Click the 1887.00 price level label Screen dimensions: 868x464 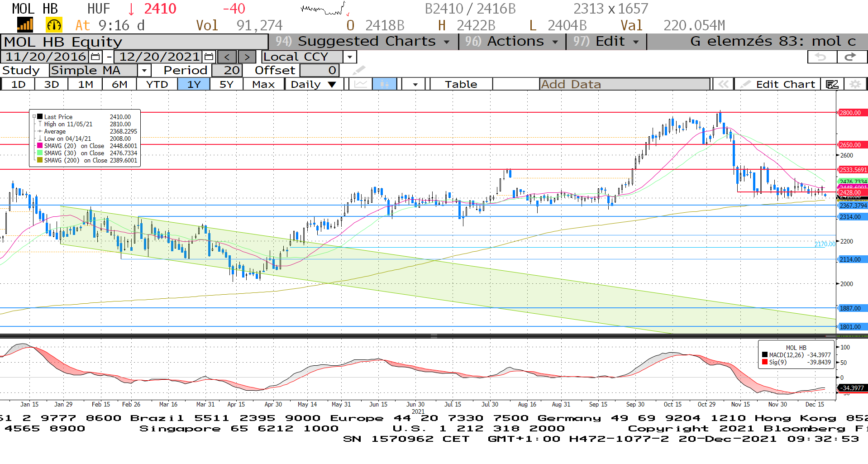click(853, 308)
